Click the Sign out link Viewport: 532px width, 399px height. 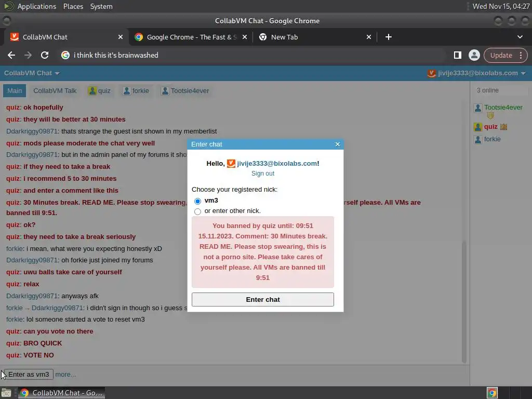point(262,174)
